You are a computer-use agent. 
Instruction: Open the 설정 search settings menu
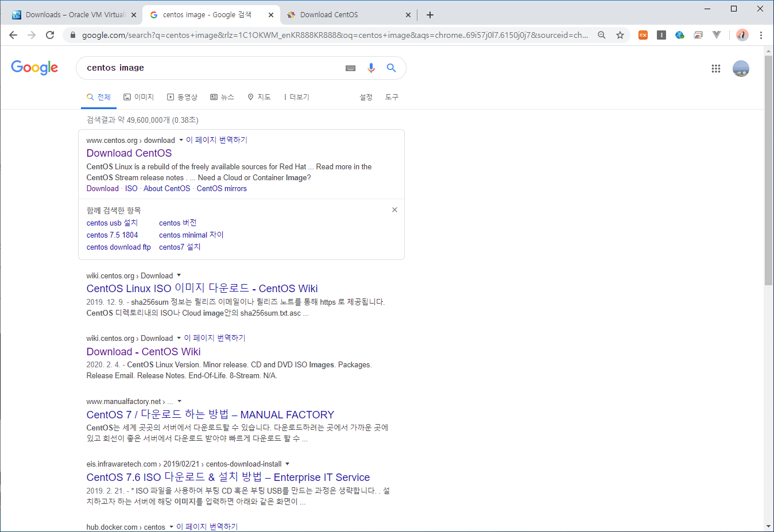coord(366,97)
